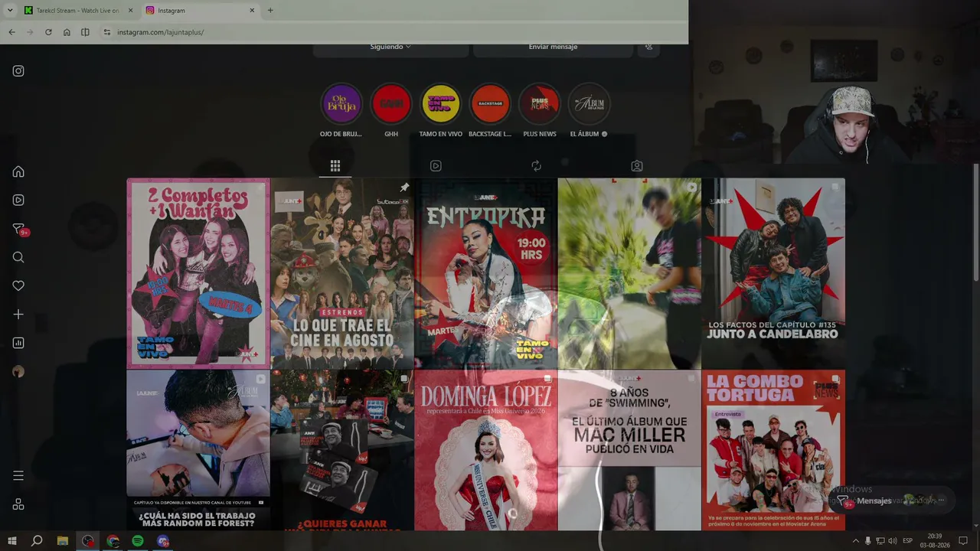
Task: Open Windows Start menu
Action: tap(11, 541)
